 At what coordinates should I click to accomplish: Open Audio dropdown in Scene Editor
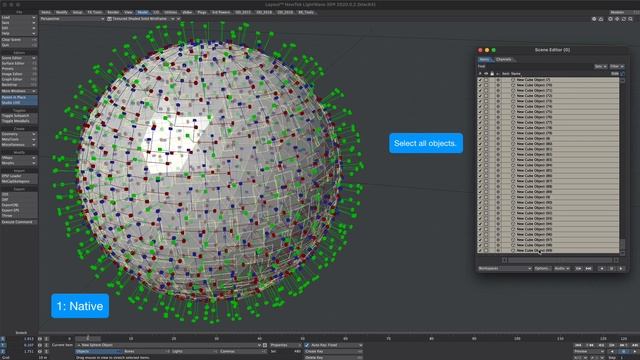click(562, 269)
